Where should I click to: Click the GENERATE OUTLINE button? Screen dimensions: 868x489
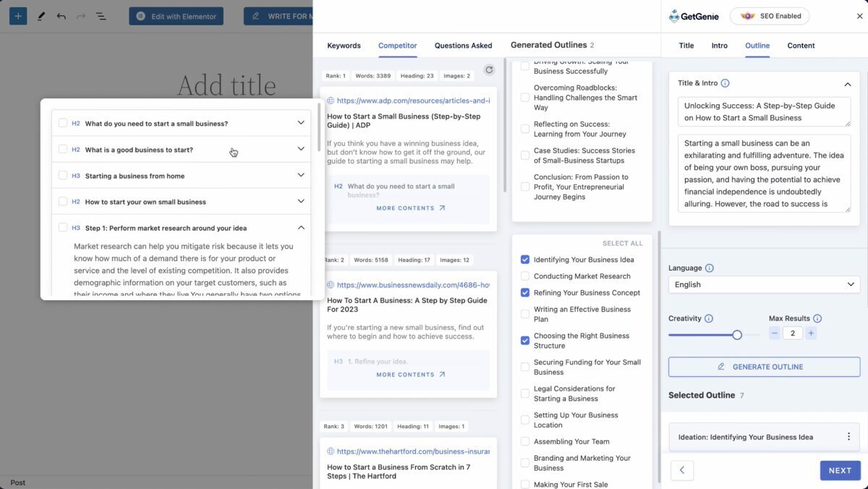[764, 367]
